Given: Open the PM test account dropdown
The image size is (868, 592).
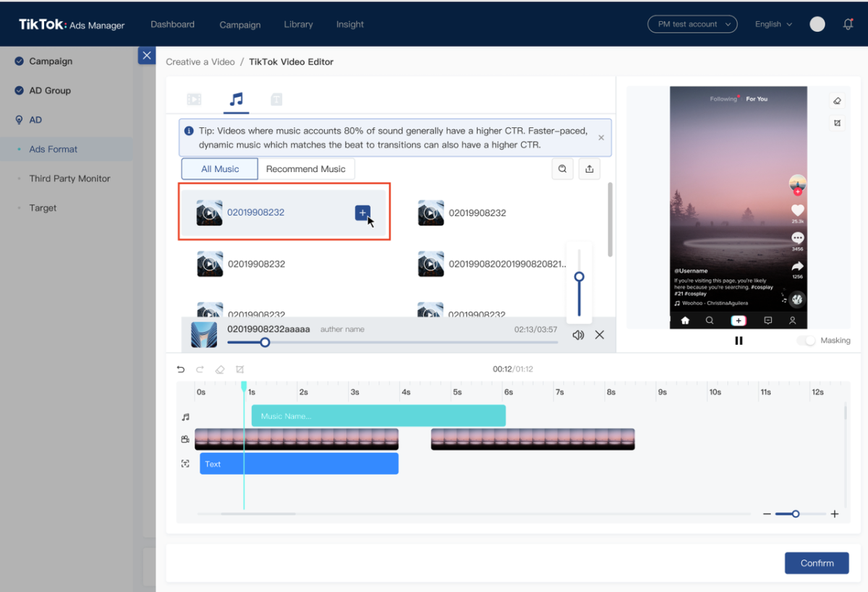Looking at the screenshot, I should coord(692,24).
